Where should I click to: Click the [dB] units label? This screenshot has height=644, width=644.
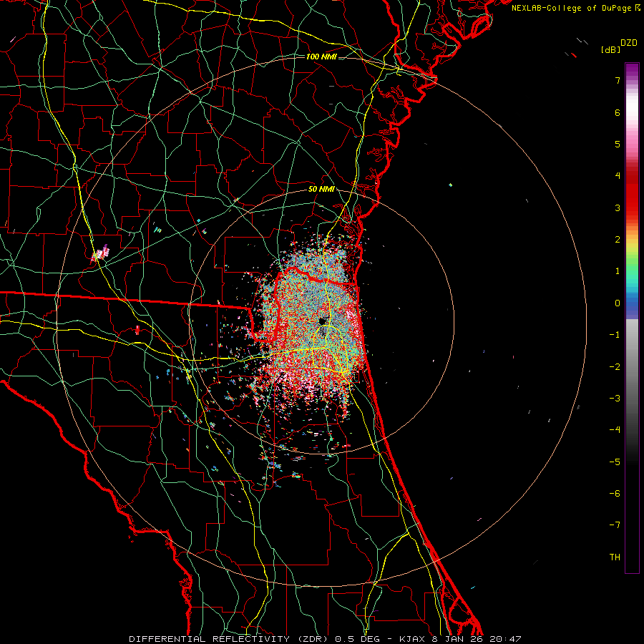(x=610, y=49)
